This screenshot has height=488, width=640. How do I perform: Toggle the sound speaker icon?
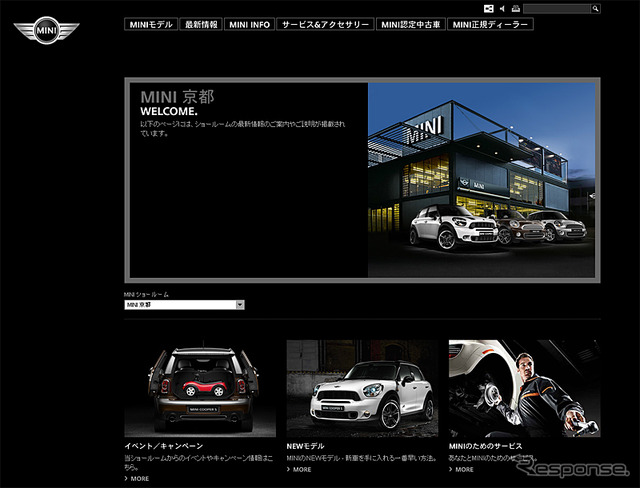502,9
